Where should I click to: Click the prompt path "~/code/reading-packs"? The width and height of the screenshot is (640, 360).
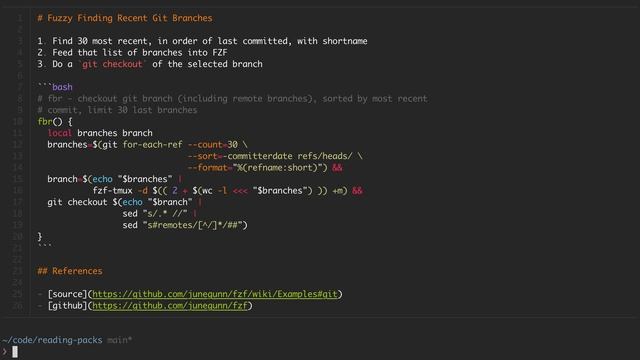tap(52, 340)
